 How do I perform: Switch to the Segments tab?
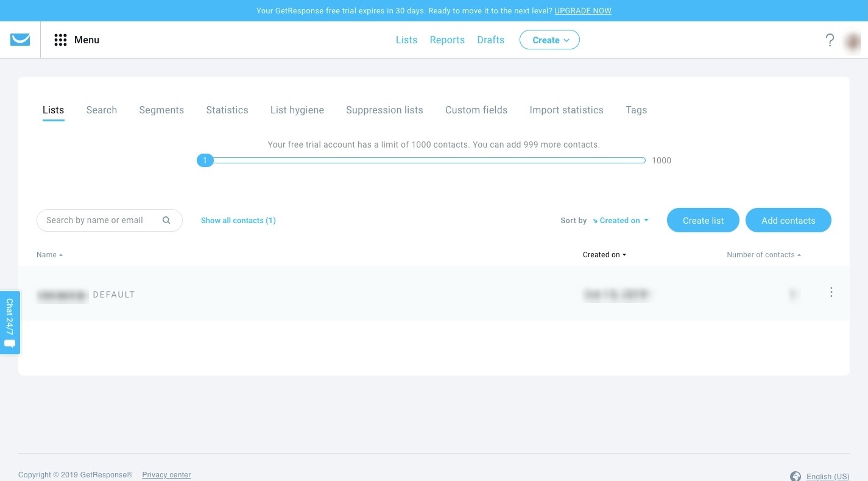pos(161,110)
